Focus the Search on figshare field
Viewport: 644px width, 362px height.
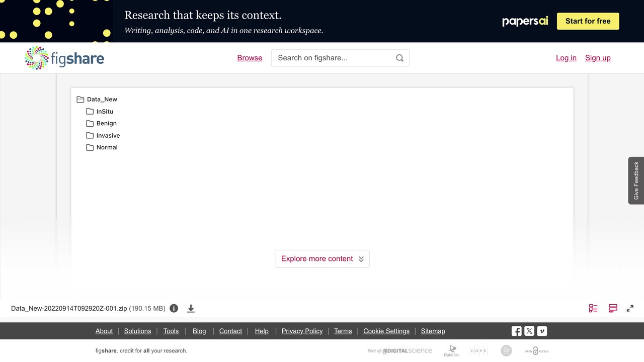340,58
